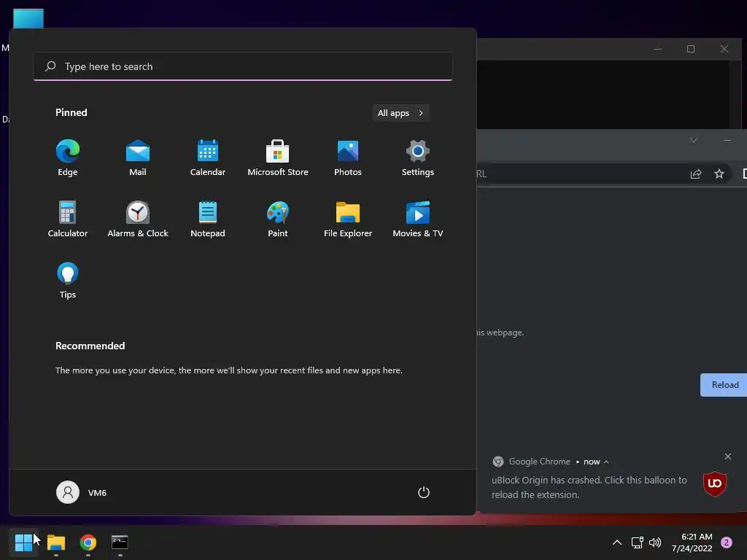Click the Windows Start button on taskbar

point(23,542)
